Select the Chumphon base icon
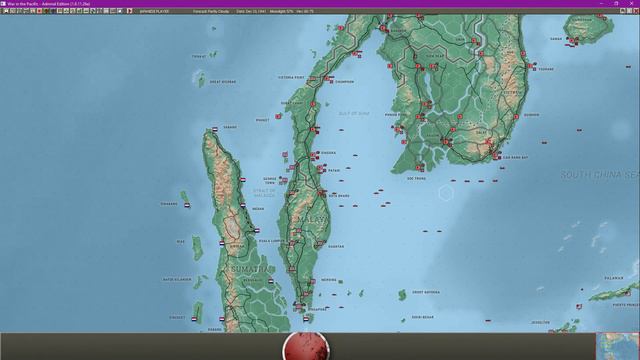Screen dimensions: 640x360 327,78
